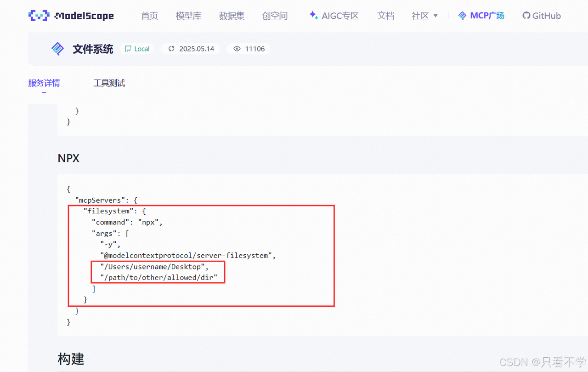Open 模型库 in the navigation bar
Image resolution: width=588 pixels, height=372 pixels.
(x=188, y=16)
